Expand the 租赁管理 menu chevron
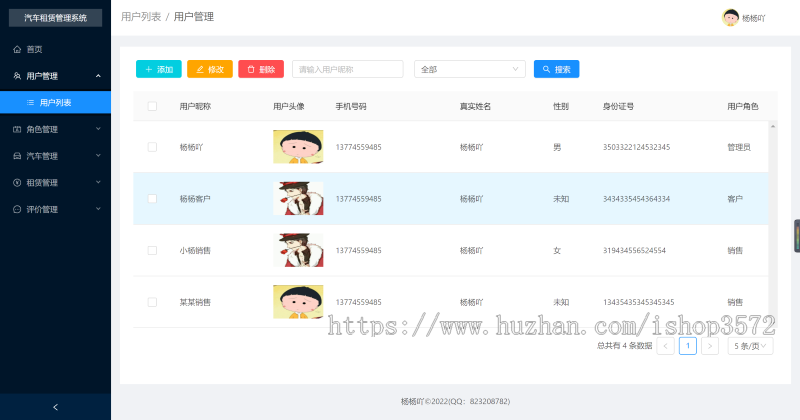Image resolution: width=800 pixels, height=420 pixels. click(98, 182)
